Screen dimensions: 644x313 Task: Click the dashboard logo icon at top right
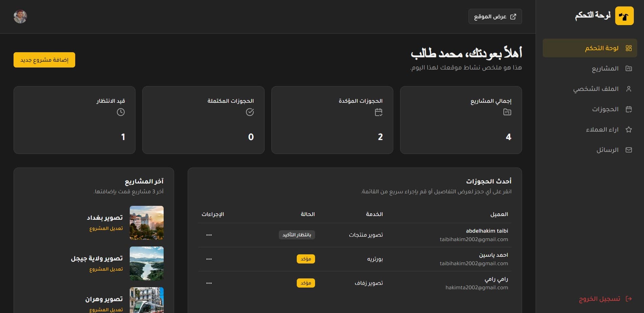click(x=624, y=16)
